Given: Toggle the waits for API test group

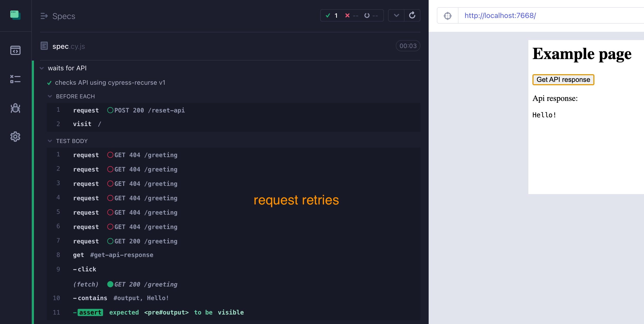Looking at the screenshot, I should click(42, 68).
